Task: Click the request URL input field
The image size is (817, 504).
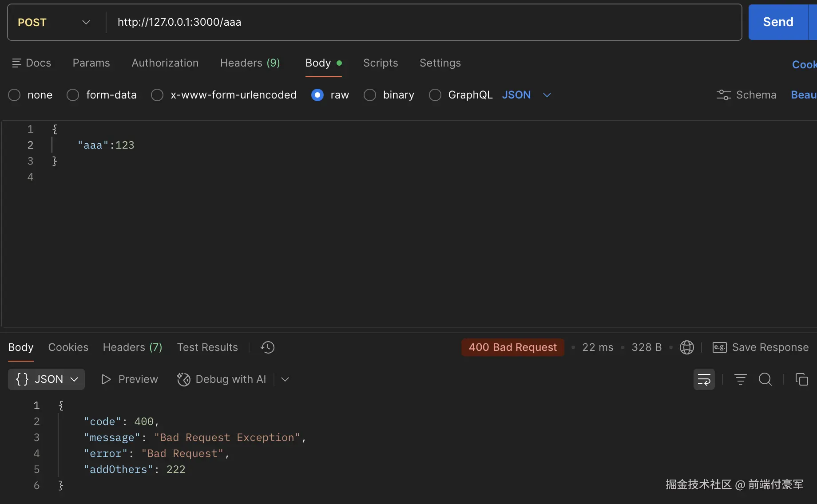Action: (x=422, y=22)
